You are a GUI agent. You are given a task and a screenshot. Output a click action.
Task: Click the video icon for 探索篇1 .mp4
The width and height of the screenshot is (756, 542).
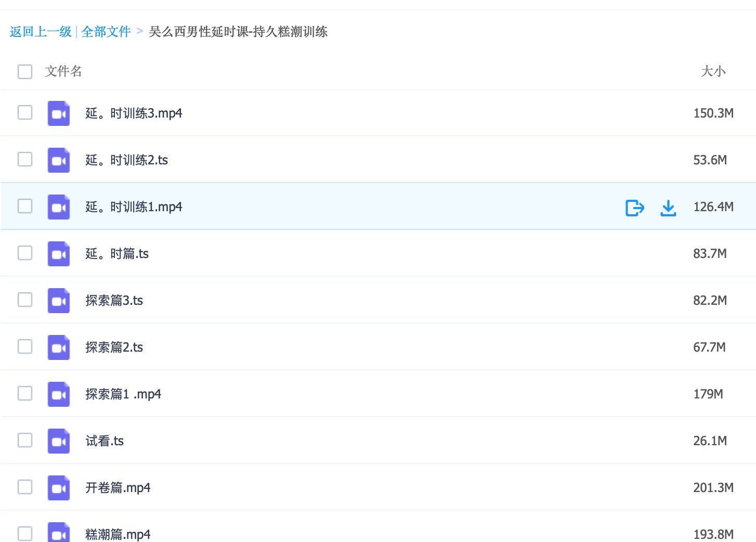[x=59, y=394]
